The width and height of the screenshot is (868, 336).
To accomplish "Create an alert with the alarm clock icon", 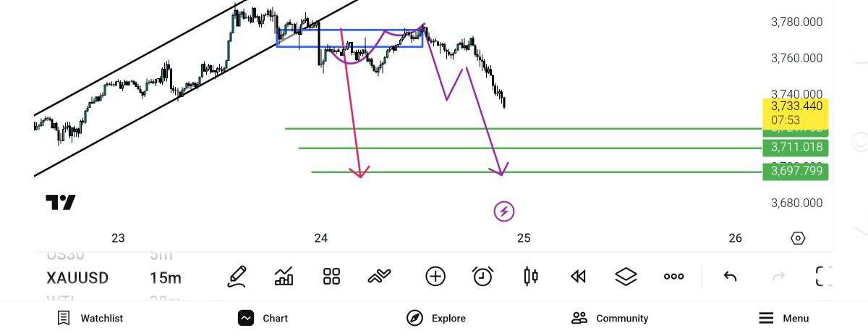I will (x=482, y=277).
